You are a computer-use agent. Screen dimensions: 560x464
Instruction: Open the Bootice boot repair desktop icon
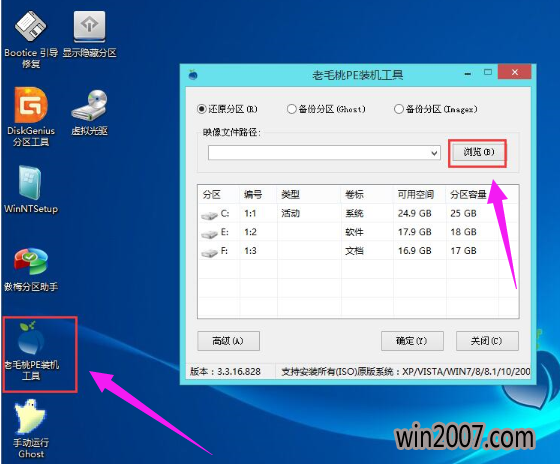click(31, 39)
